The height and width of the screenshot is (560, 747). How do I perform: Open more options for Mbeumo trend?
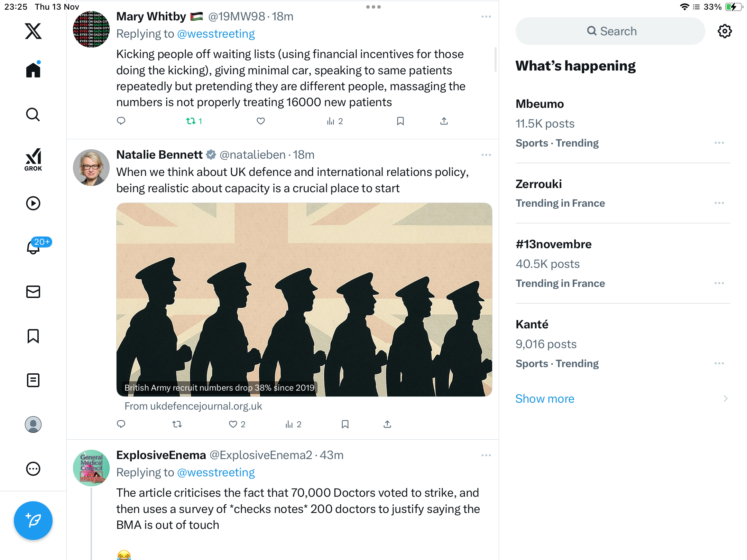click(719, 143)
